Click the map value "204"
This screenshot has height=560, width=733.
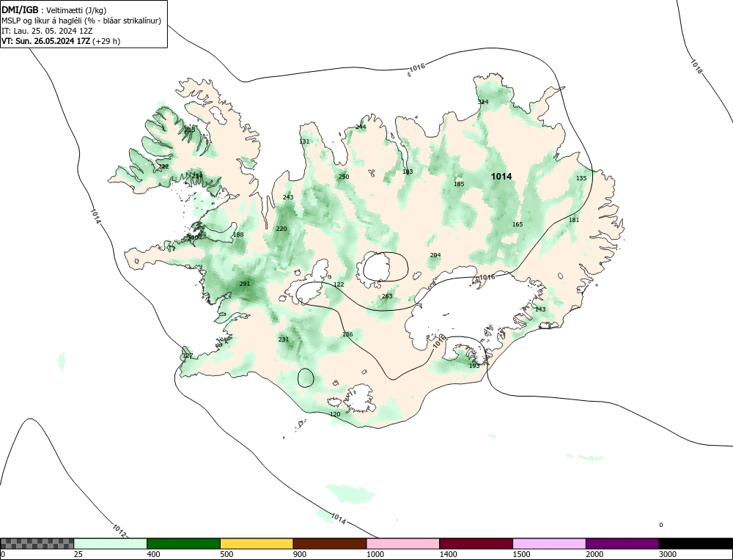click(435, 255)
